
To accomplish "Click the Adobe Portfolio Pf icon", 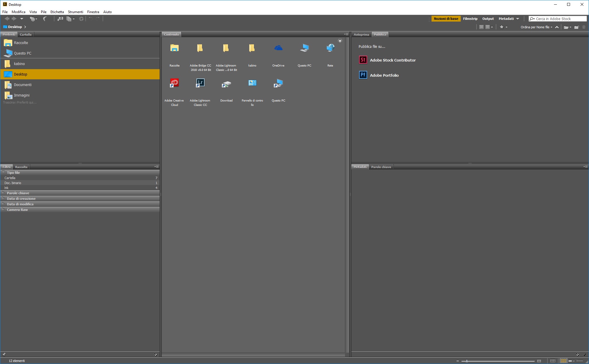I will click(x=363, y=75).
